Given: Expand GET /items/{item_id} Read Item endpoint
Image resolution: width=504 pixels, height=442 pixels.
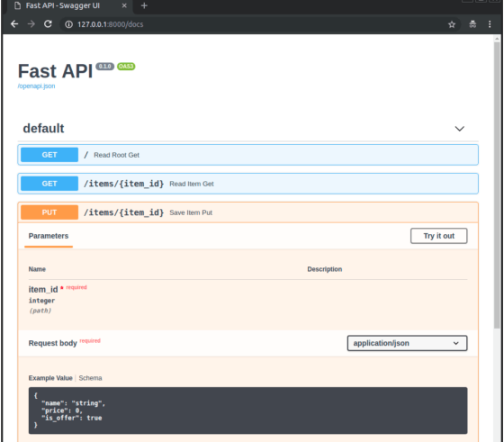Looking at the screenshot, I should tap(247, 184).
